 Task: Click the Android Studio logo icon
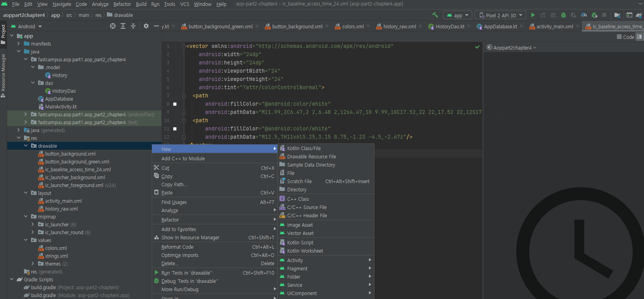(x=5, y=4)
